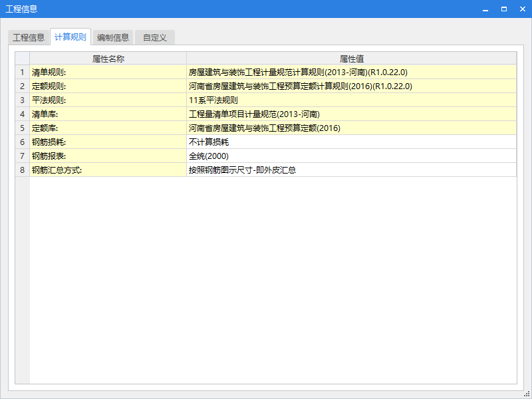Click the 钢筋损耗: property name
This screenshot has width=532, height=399.
[x=108, y=142]
